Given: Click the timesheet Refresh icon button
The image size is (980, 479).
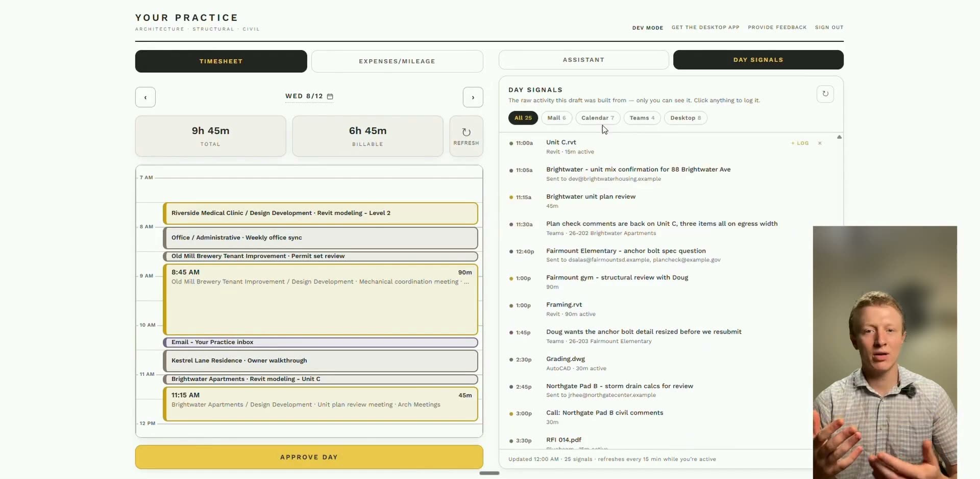Looking at the screenshot, I should click(466, 136).
